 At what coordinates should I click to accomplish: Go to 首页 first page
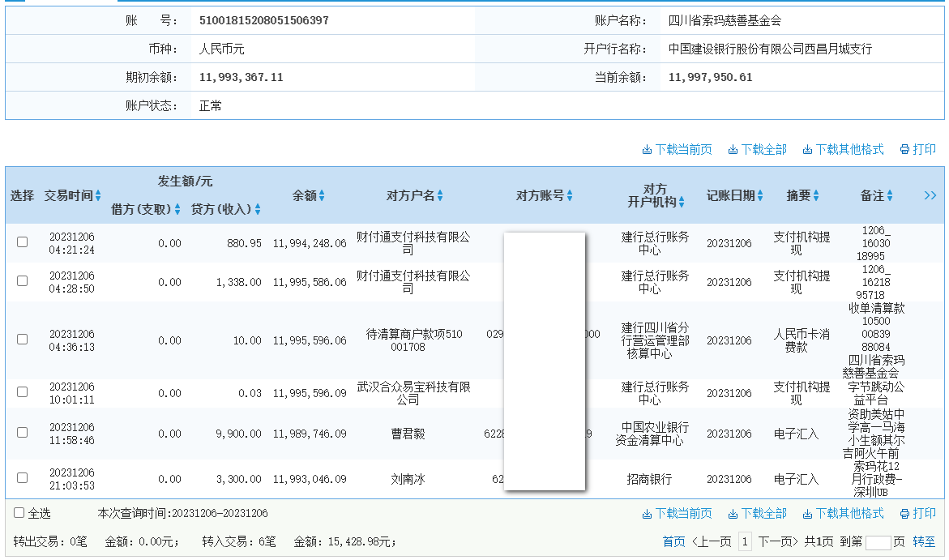pos(673,541)
